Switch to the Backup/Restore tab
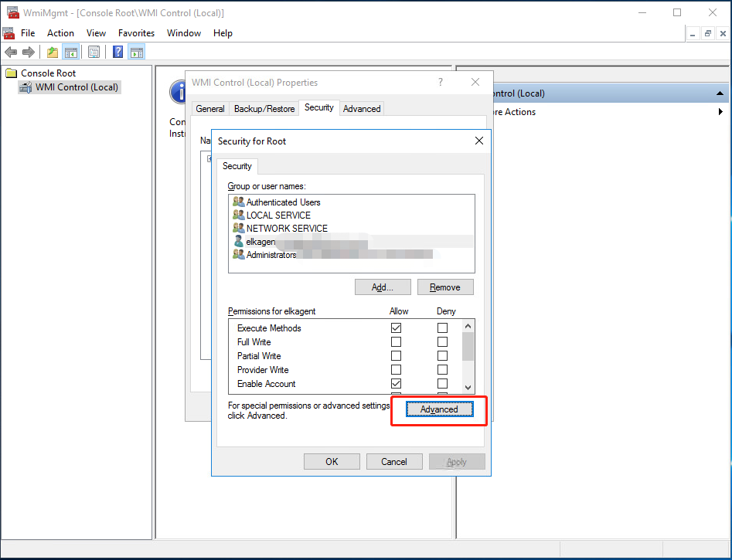This screenshot has height=560, width=732. tap(264, 108)
